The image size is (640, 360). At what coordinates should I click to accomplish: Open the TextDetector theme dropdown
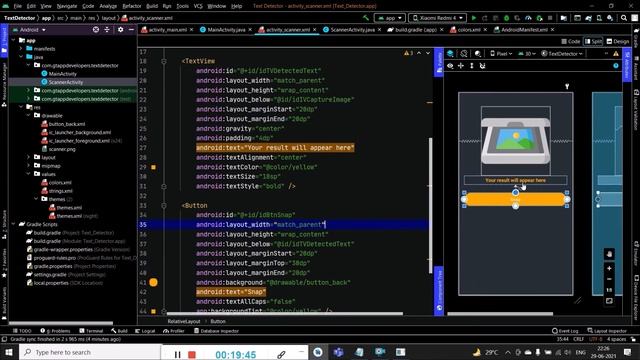coord(562,53)
